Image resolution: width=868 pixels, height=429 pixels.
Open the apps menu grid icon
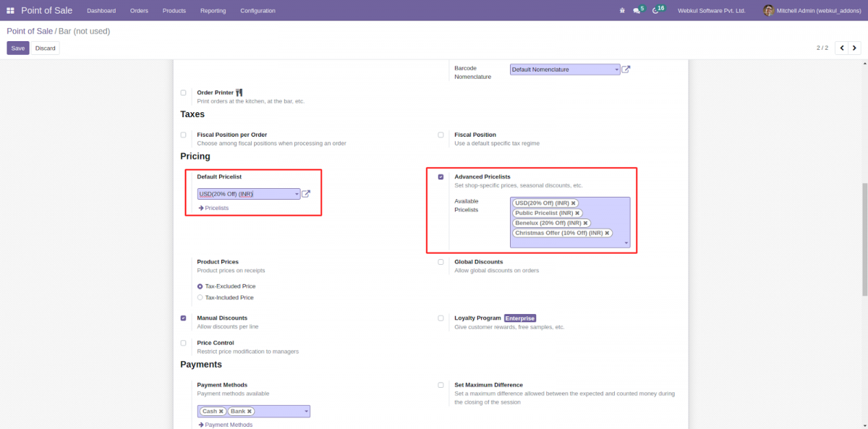tap(10, 10)
